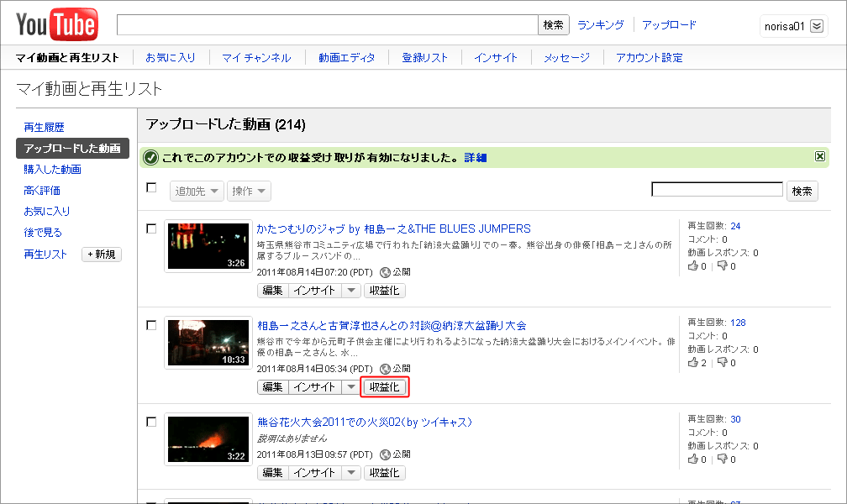Open video title 相島一之さんと古賀淳也さんとの対談

coord(392,326)
